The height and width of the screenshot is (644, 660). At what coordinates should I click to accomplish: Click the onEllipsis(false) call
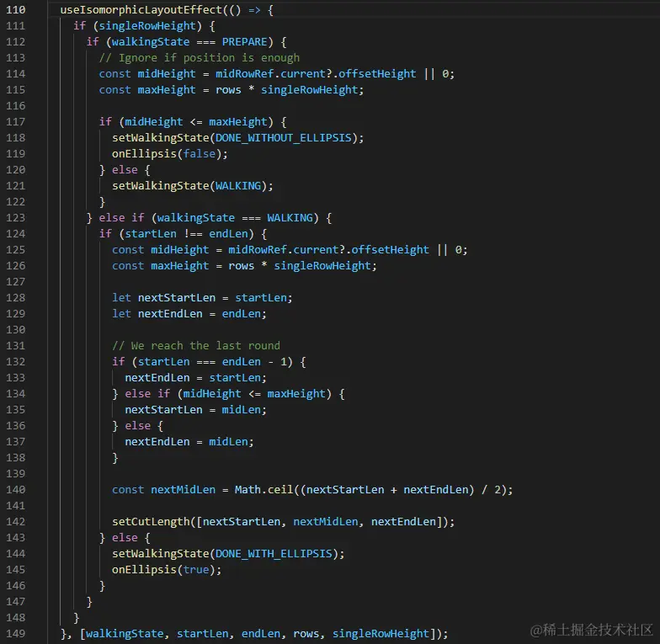(x=170, y=153)
